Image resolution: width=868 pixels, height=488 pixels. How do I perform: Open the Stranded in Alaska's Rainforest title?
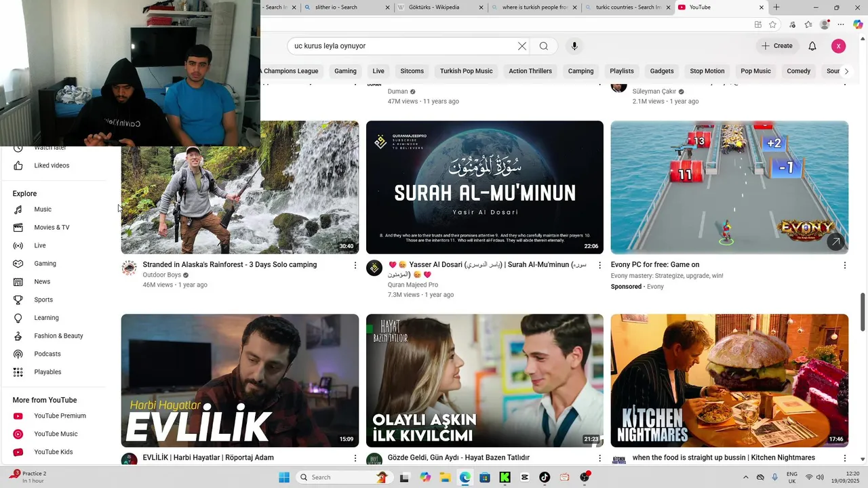click(x=230, y=265)
